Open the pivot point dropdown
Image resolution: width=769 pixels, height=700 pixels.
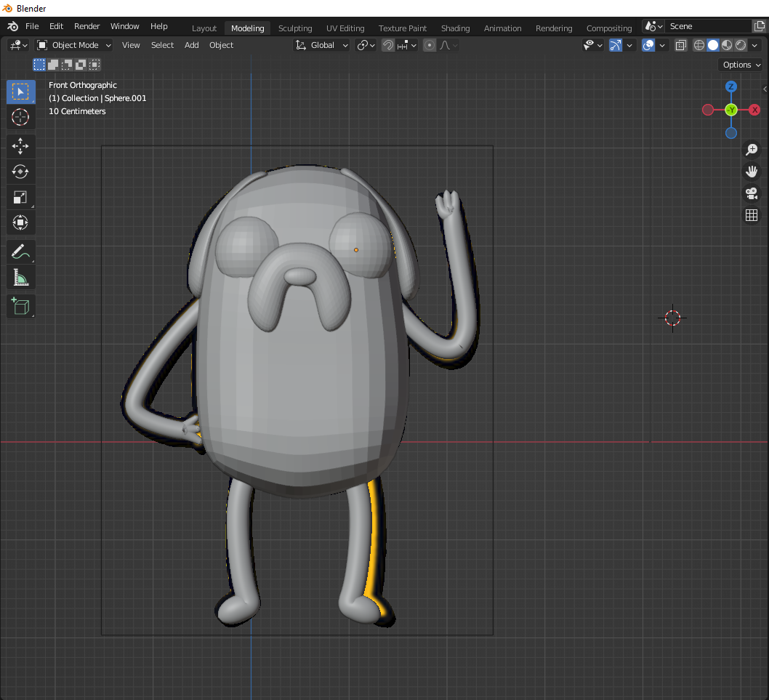[x=366, y=45]
